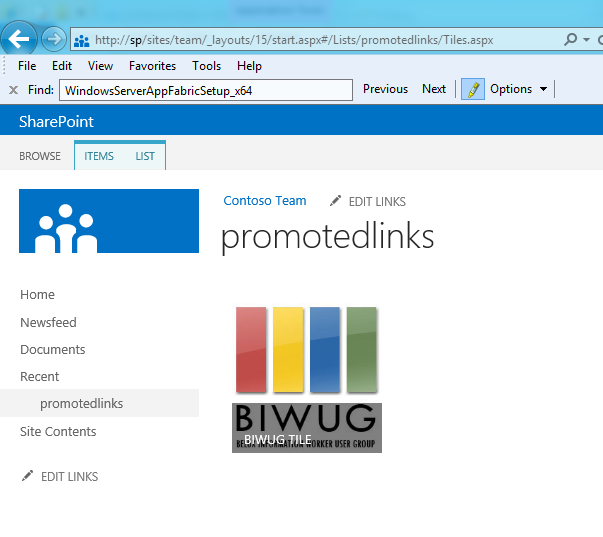Open the Help menu

249,66
